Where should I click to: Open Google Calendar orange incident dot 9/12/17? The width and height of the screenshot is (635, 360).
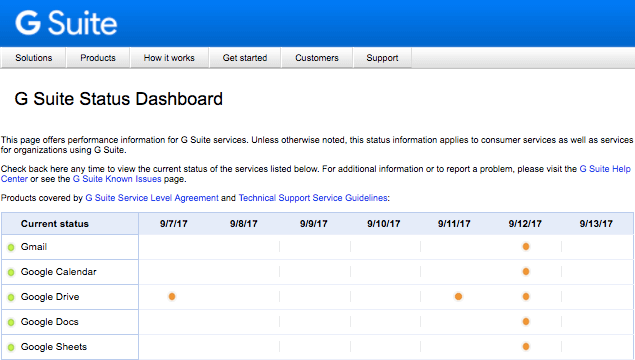coord(526,271)
